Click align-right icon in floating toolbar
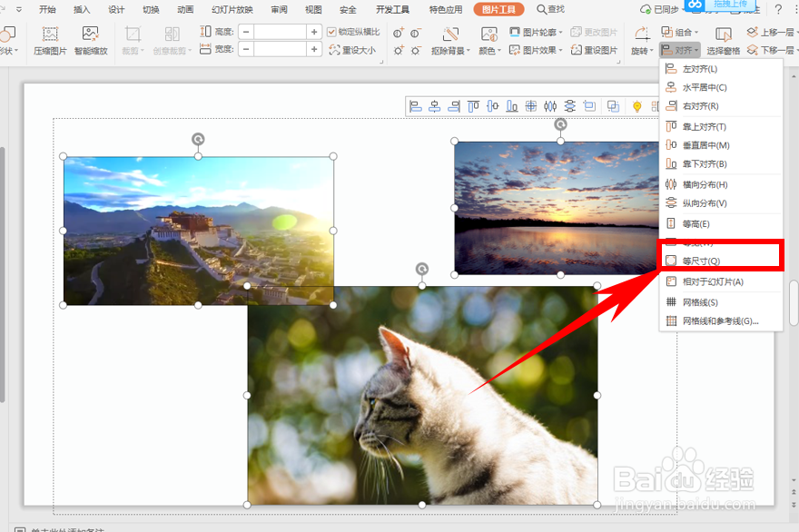 pyautogui.click(x=454, y=106)
